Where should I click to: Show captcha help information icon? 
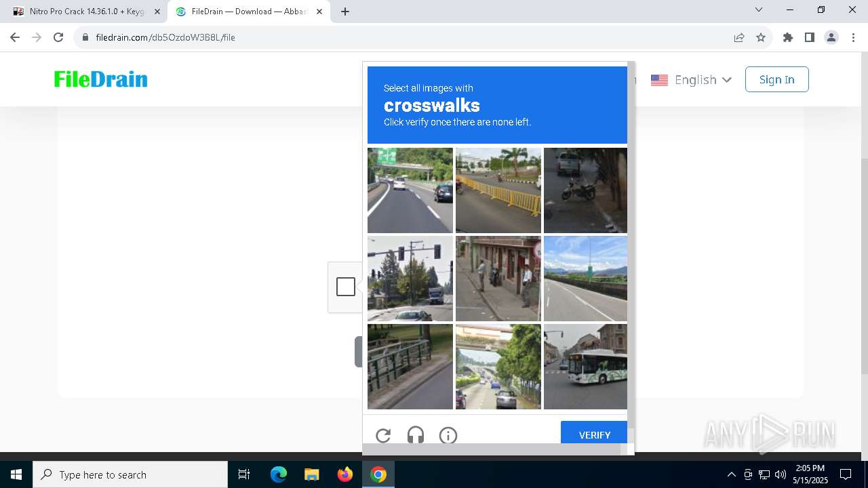448,435
